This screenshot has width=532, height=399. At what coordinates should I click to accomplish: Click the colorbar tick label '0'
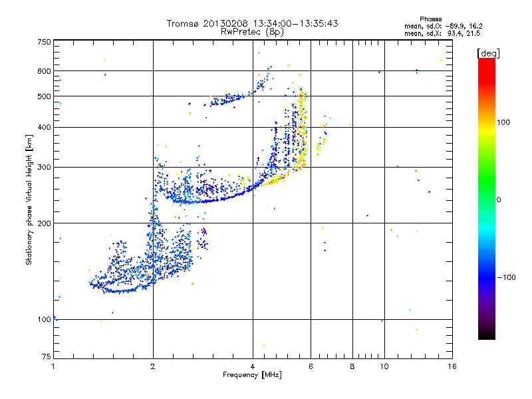click(498, 200)
